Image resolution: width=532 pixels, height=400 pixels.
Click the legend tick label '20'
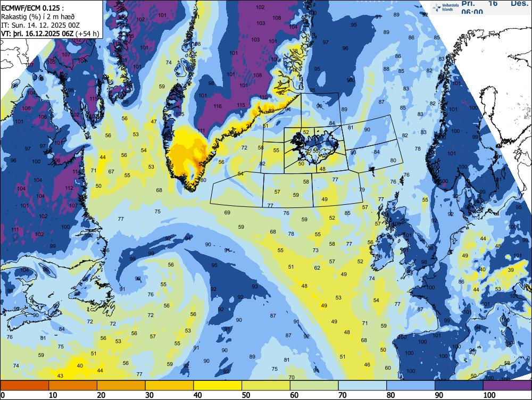pyautogui.click(x=101, y=395)
